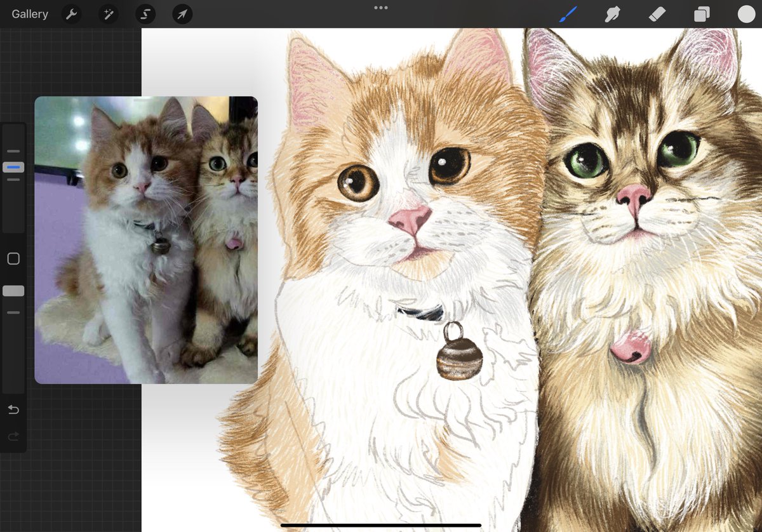Tap the three-dot multitasking menu at top
The height and width of the screenshot is (532, 762).
coord(381,8)
